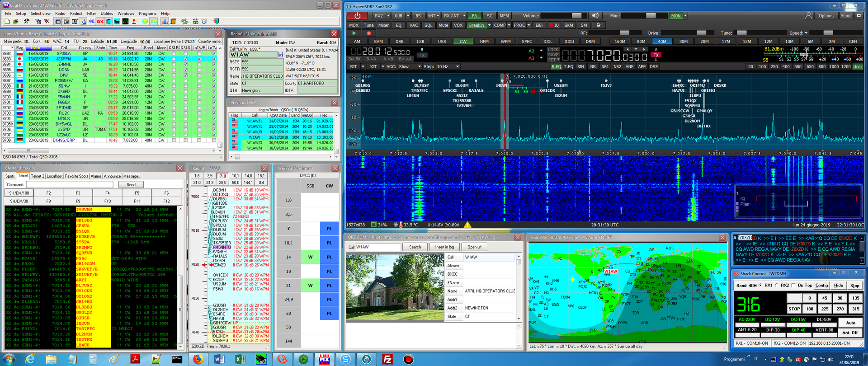Image resolution: width=868 pixels, height=366 pixels.
Task: Click the red power button in ExpertSDR2
Action: click(x=357, y=16)
